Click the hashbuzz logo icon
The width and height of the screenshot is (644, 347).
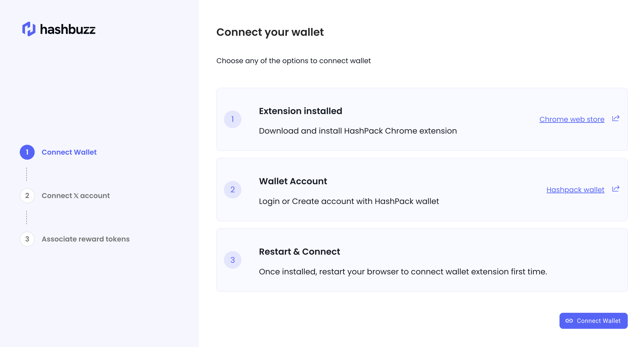(29, 29)
